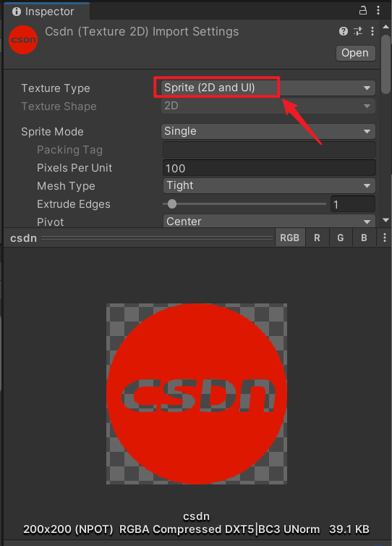Click the Extrude Edges slider handle
The height and width of the screenshot is (546, 392).
click(x=172, y=204)
